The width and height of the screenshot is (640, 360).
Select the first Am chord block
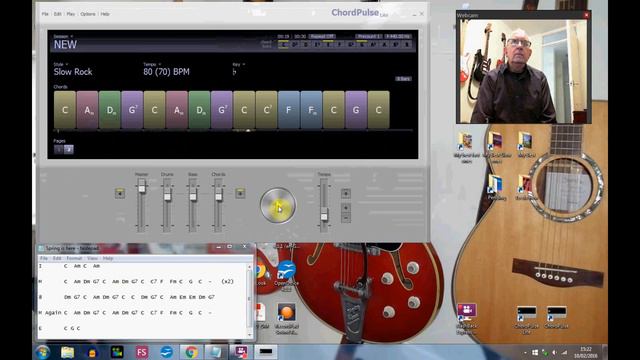(x=87, y=110)
